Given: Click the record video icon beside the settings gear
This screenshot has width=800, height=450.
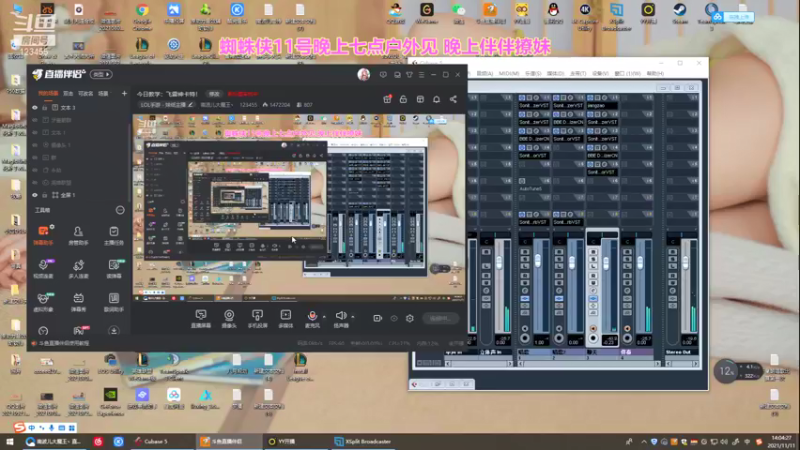Looking at the screenshot, I should (x=378, y=318).
